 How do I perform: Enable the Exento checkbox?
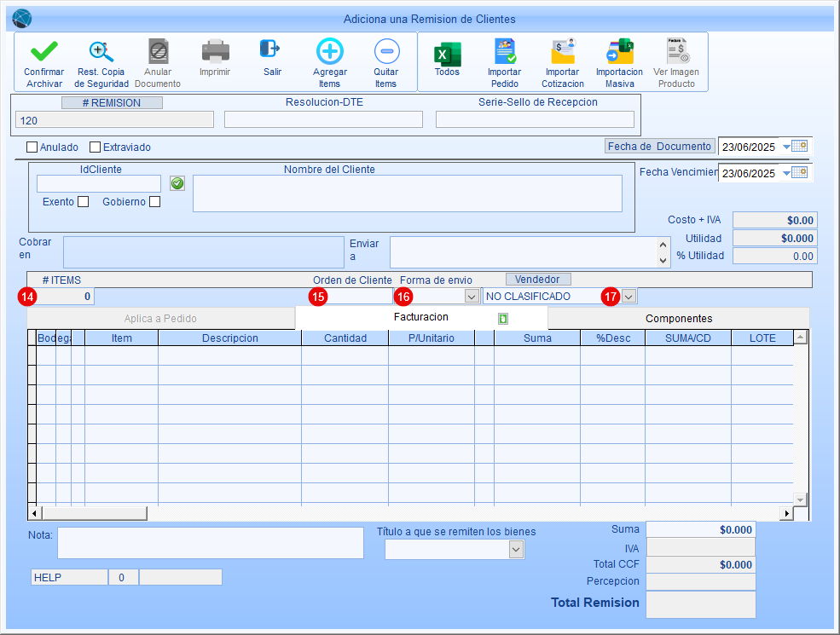pyautogui.click(x=83, y=202)
